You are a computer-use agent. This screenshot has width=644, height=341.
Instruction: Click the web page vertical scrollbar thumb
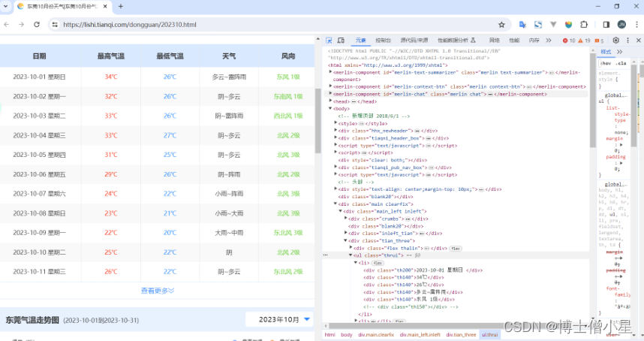pos(318,120)
